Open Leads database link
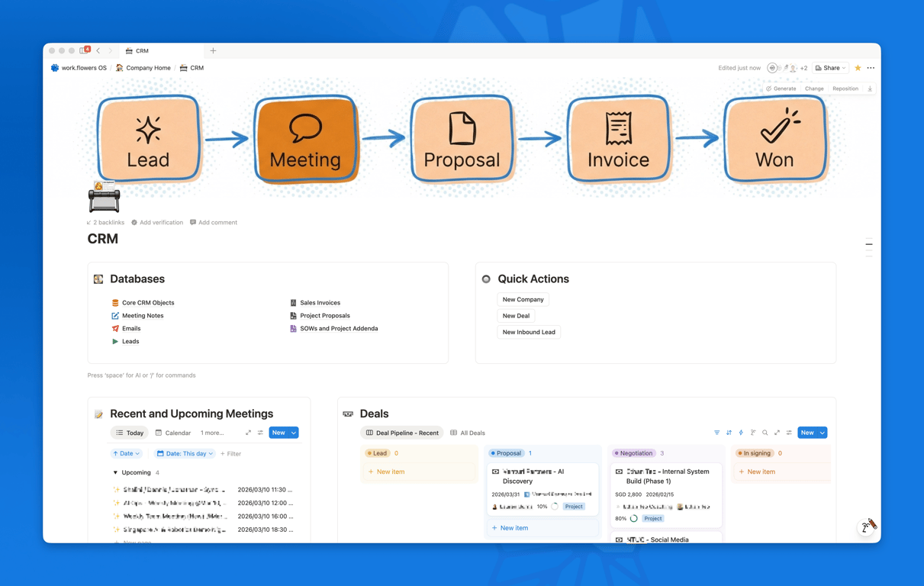Viewport: 924px width, 586px height. tap(125, 341)
